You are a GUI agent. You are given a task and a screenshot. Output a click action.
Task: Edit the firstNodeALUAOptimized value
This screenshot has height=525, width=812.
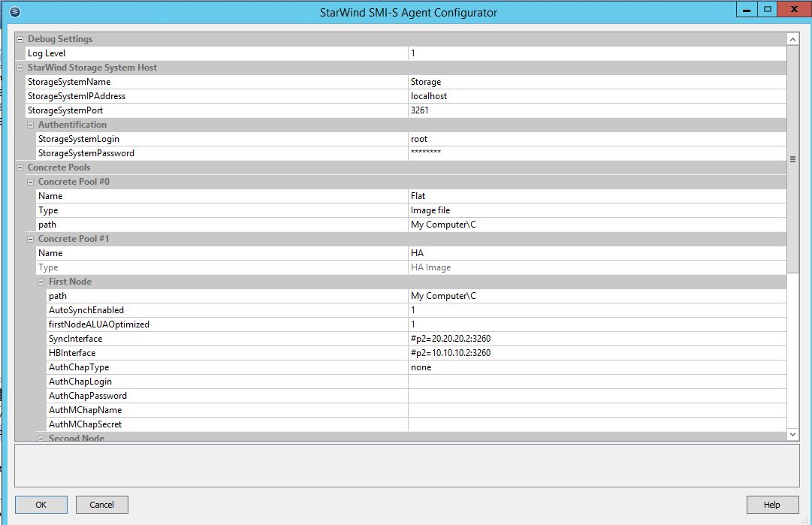pos(597,324)
